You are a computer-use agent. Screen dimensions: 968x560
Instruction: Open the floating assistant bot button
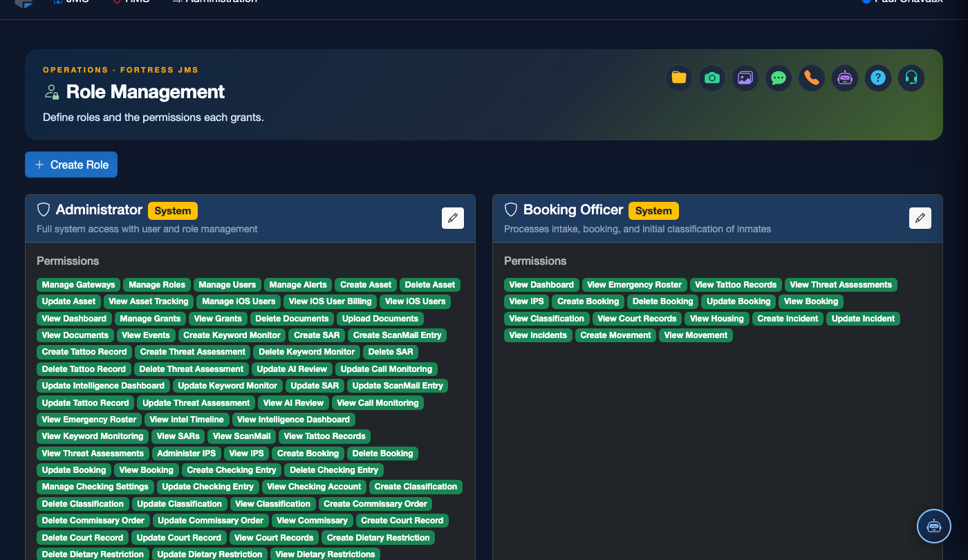click(934, 526)
